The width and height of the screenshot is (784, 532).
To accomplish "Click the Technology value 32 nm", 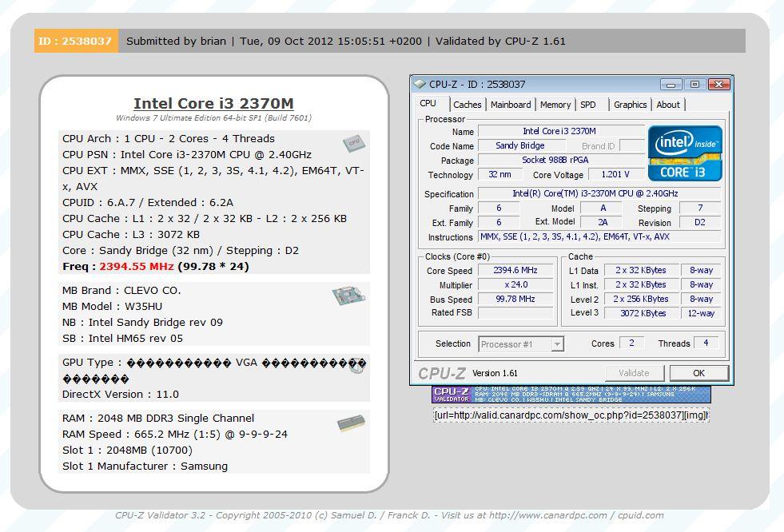I will (500, 174).
